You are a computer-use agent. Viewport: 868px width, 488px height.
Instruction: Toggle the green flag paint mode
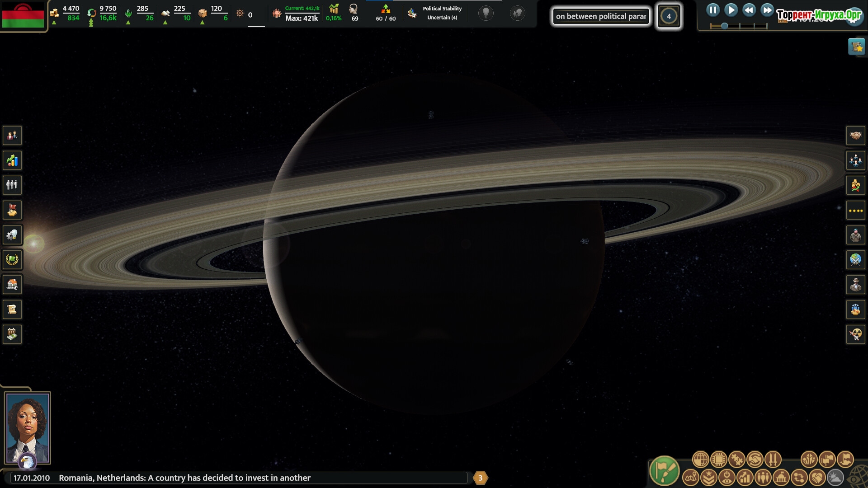(664, 471)
